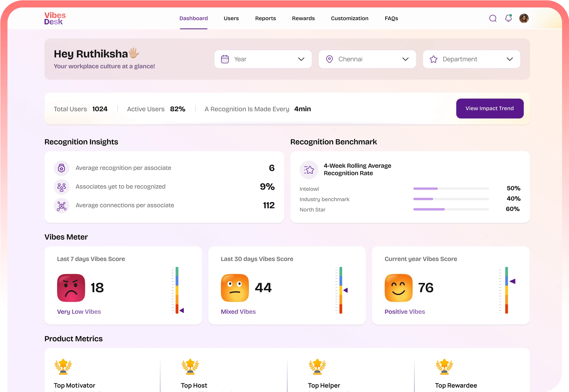This screenshot has width=569, height=392.
Task: Open the Customization tab
Action: [x=350, y=18]
